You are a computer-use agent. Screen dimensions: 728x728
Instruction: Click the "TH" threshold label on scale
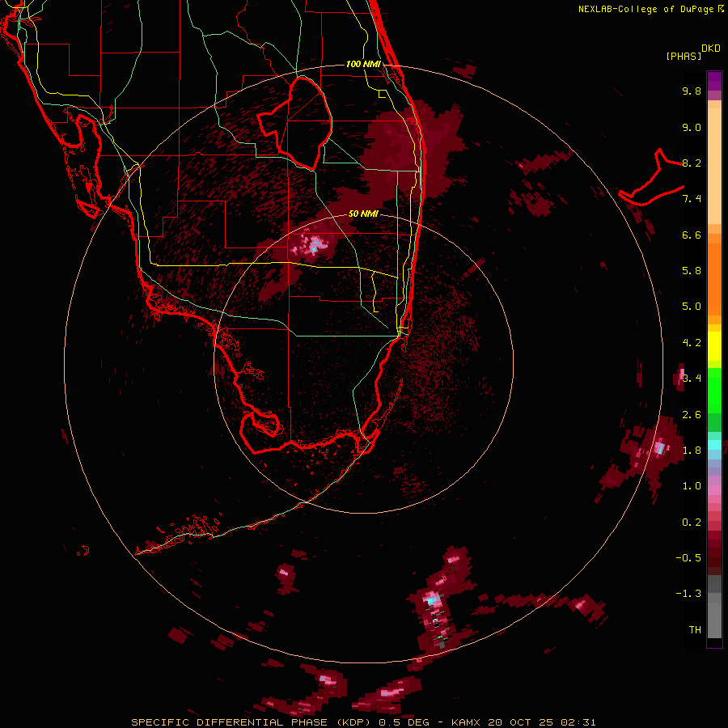tap(695, 630)
